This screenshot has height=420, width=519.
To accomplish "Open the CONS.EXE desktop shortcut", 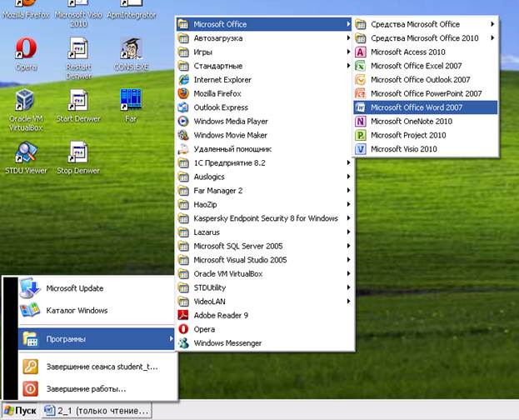I will (x=131, y=49).
